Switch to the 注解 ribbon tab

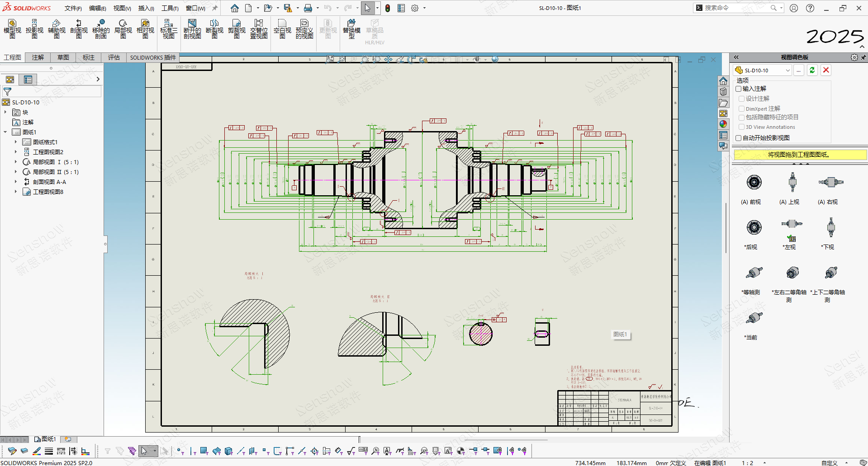(x=38, y=57)
